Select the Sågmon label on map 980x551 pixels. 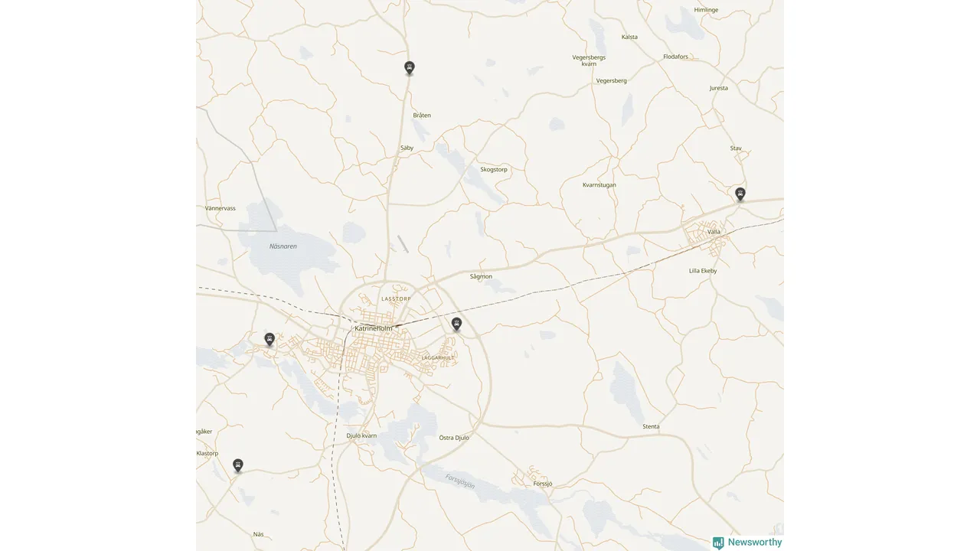point(481,276)
